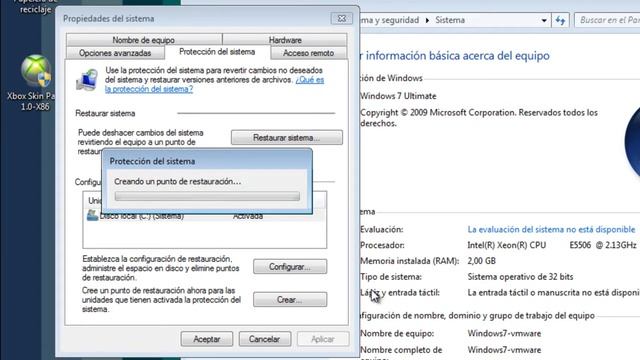Click the Sistema breadcrumb in address bar
Screen dimensions: 640x360
(x=450, y=20)
